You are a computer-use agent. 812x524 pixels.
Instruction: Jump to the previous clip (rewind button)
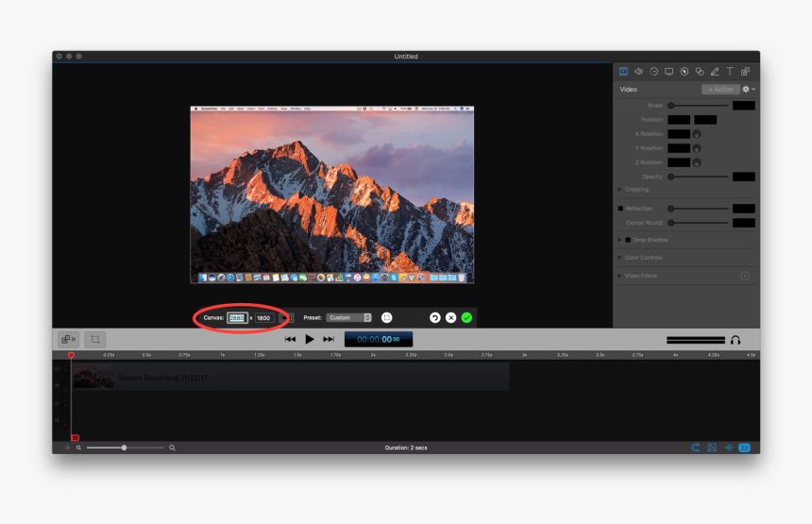tap(290, 340)
